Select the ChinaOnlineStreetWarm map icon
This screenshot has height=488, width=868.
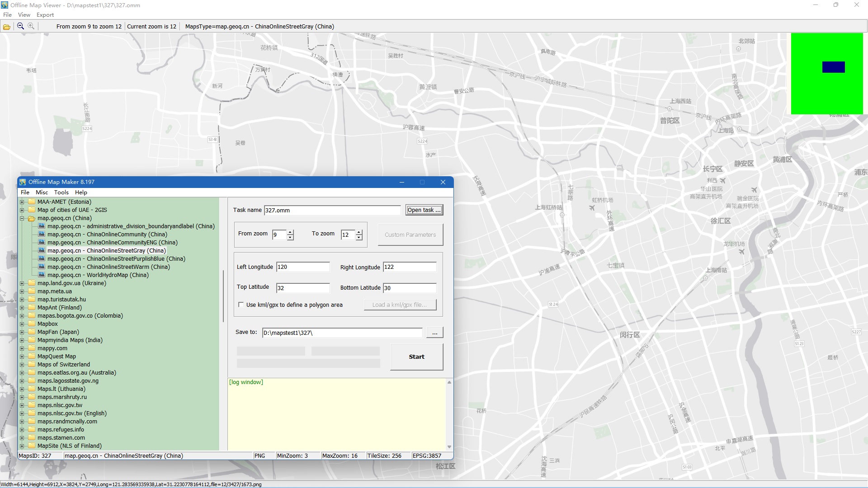point(42,267)
